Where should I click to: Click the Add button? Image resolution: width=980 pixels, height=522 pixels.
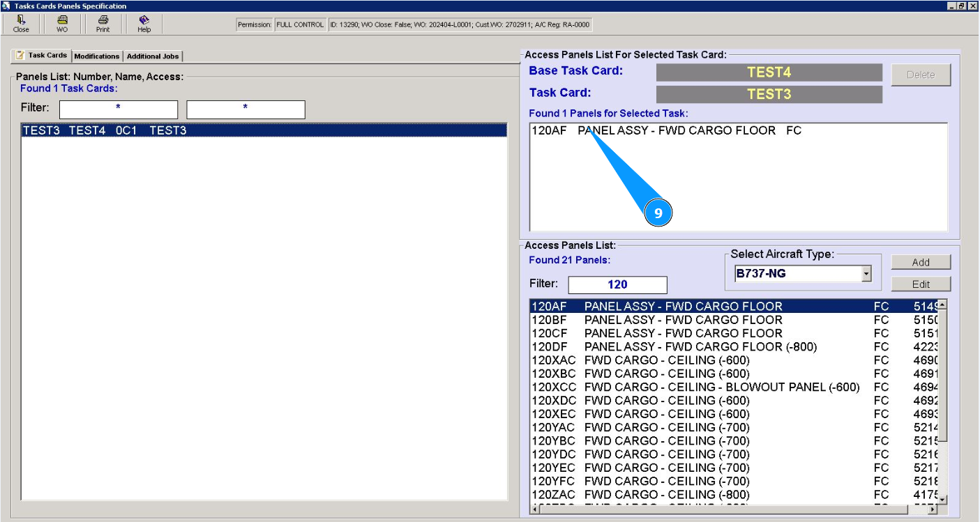click(x=921, y=262)
